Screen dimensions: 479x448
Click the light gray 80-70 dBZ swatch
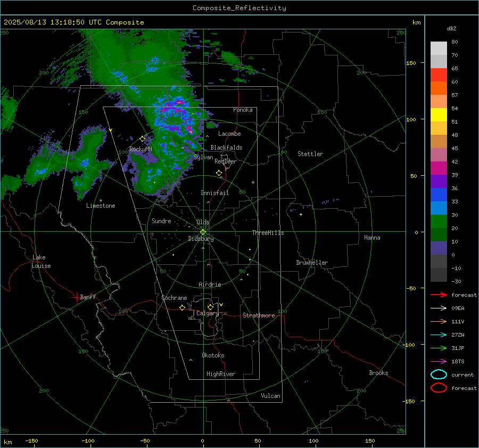tap(439, 48)
